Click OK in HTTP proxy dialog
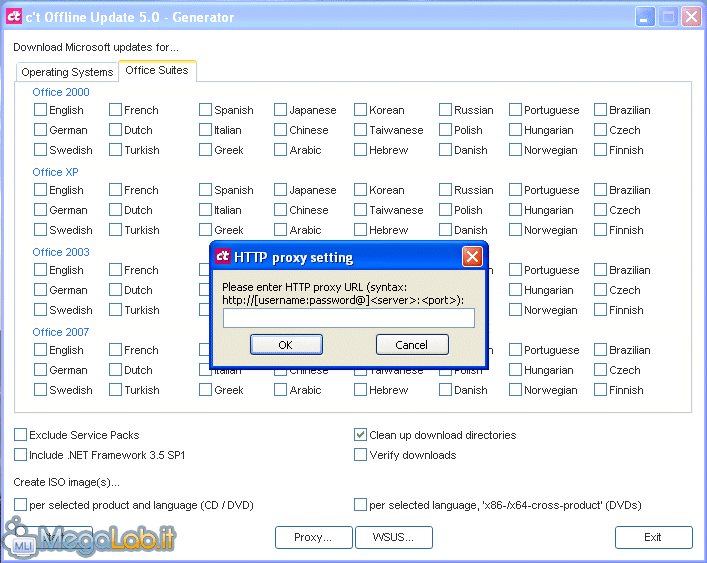707x563 pixels. point(286,345)
